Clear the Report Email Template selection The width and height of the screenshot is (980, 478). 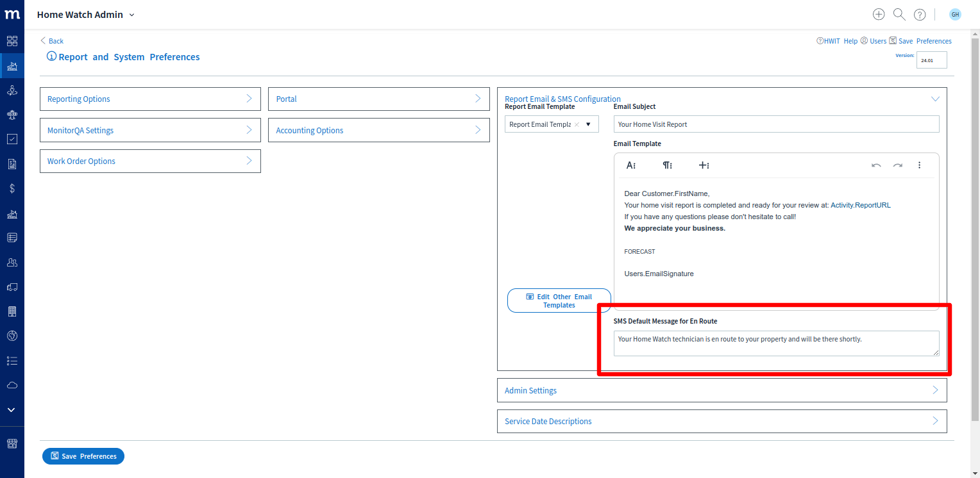(x=577, y=124)
